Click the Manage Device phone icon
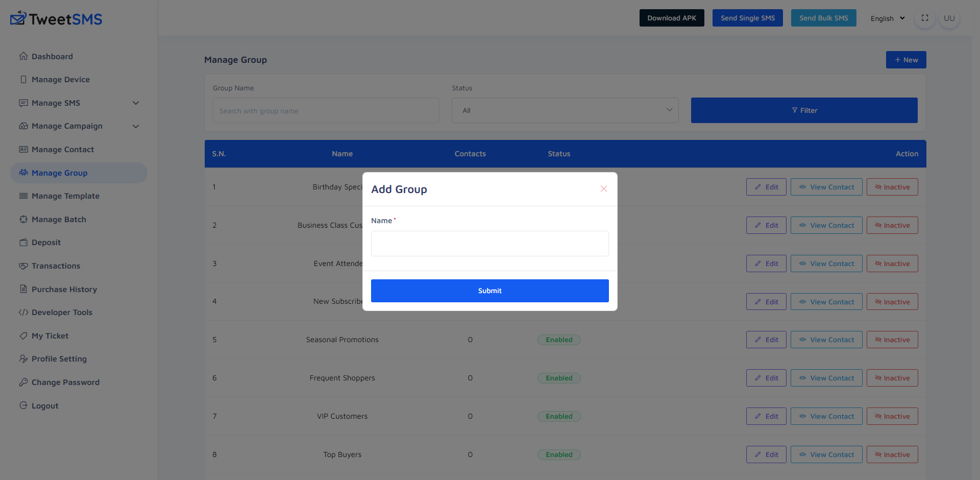 coord(23,79)
